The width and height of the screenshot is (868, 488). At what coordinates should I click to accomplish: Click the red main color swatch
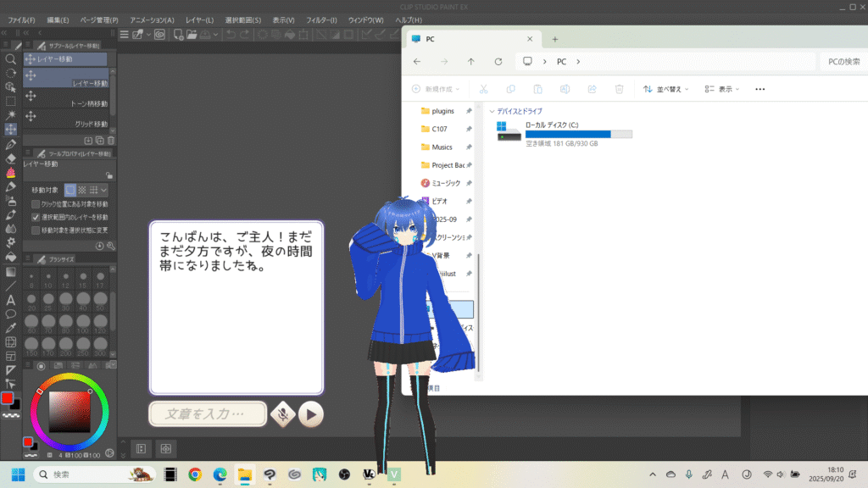(x=8, y=398)
